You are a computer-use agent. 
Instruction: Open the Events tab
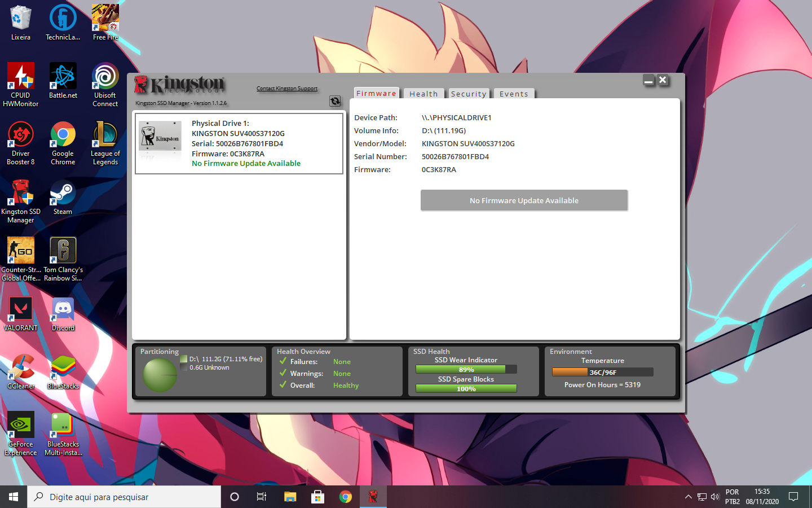click(x=514, y=94)
